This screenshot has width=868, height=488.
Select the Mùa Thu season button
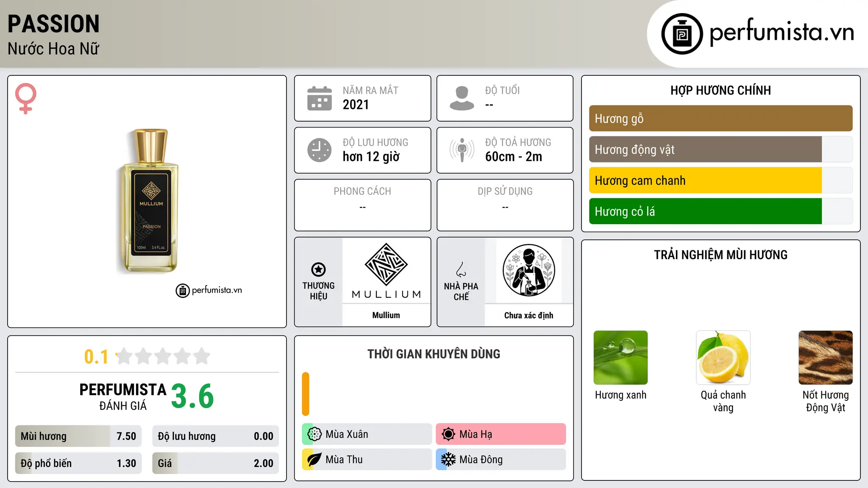tap(367, 460)
